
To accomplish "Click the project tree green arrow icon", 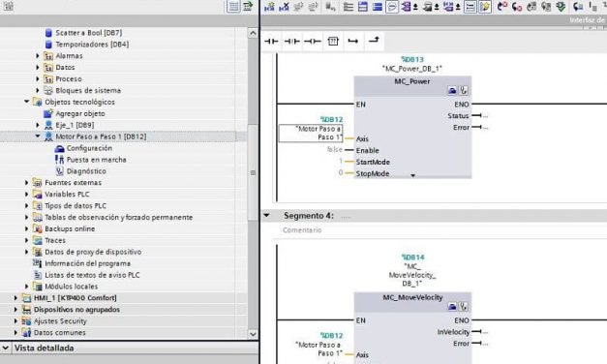I will (248, 6).
